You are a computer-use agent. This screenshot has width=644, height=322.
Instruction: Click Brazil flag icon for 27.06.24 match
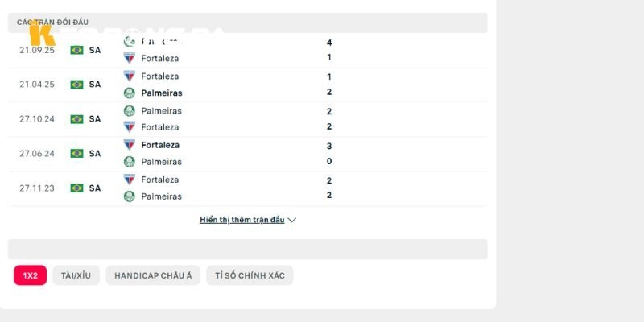pos(76,153)
